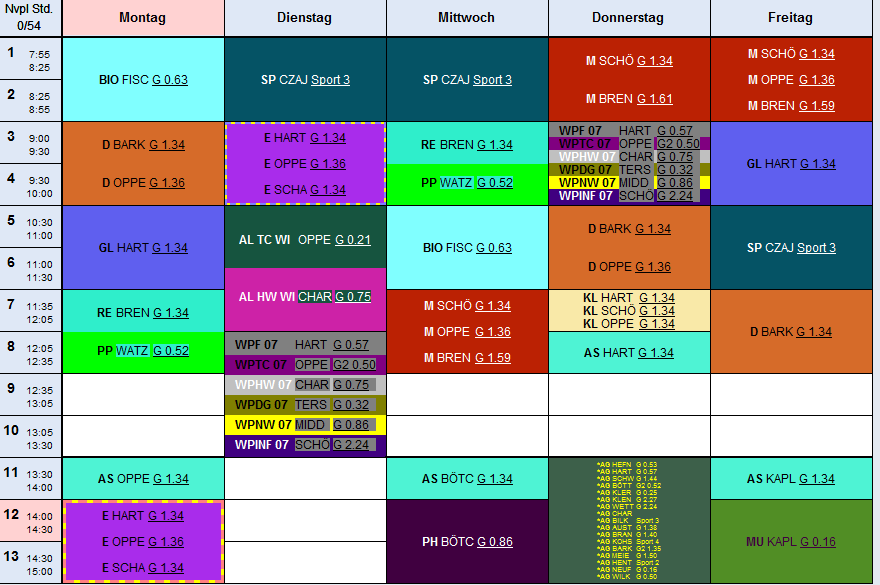Open G 0.63 link in Montag BIO FISC
Image resolution: width=880 pixels, height=585 pixels.
pos(169,80)
